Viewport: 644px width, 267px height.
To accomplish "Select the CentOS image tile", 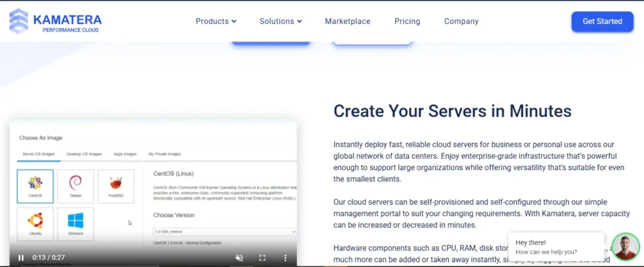I will tap(35, 186).
